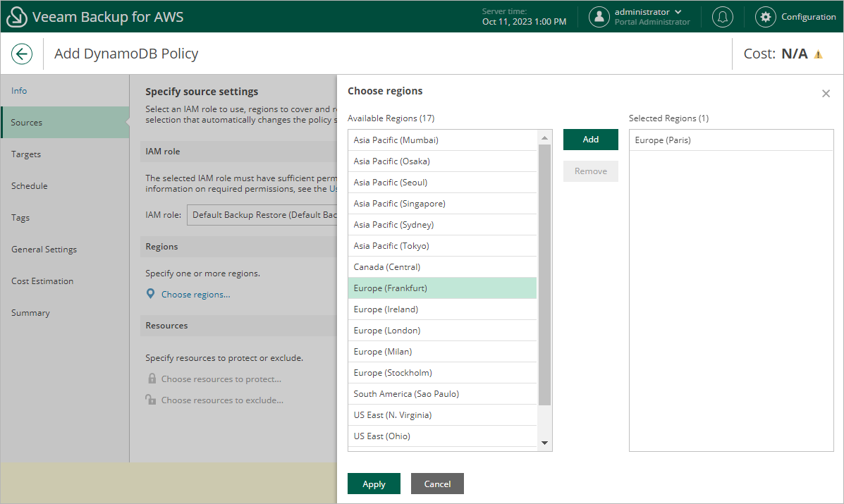
Task: Click the Veeam logo icon
Action: [16, 17]
